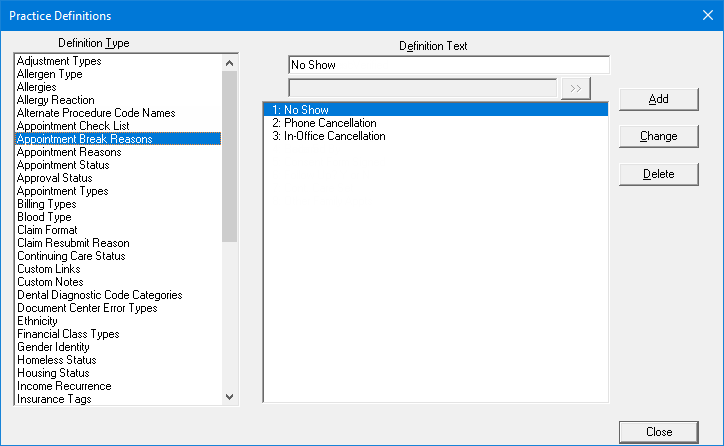Screen dimensions: 724x446
Task: Click the Definition Type list scroll-up arrow
Action: [229, 63]
